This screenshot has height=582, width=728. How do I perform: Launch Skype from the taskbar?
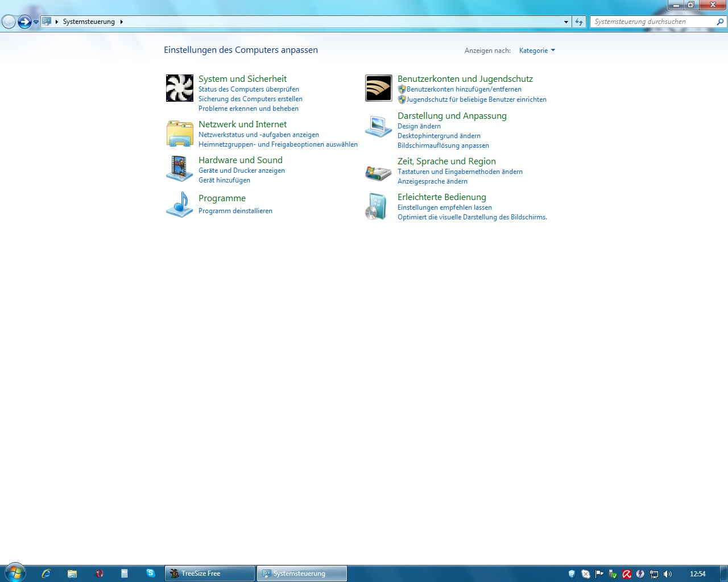coord(150,573)
